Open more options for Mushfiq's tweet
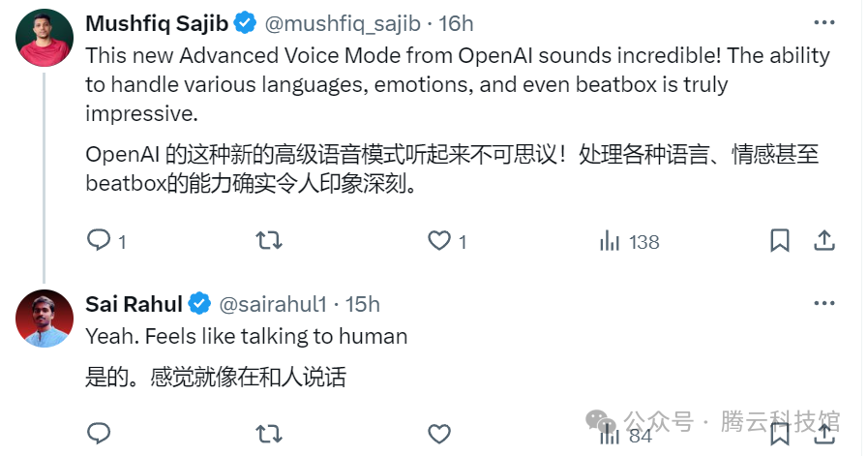This screenshot has width=868, height=456. 823,22
